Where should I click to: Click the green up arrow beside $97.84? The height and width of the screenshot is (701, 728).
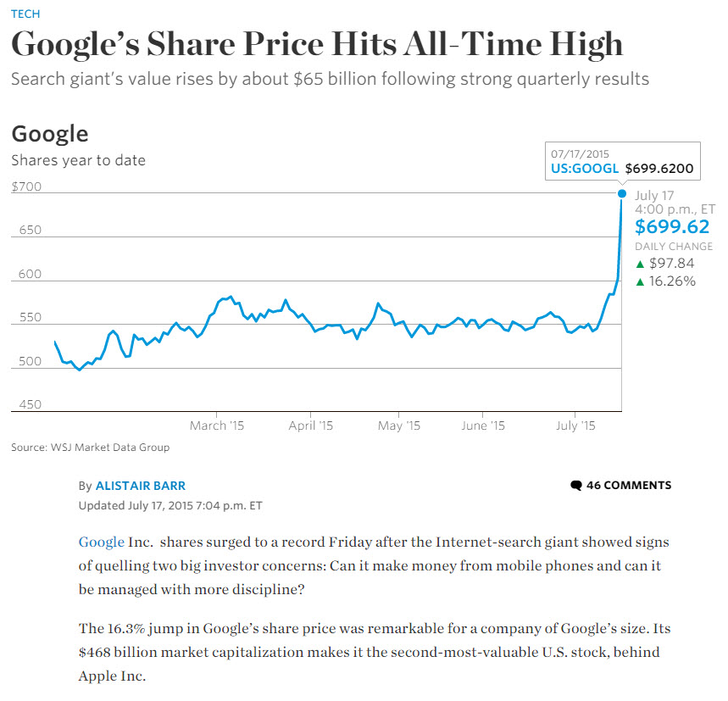point(639,264)
